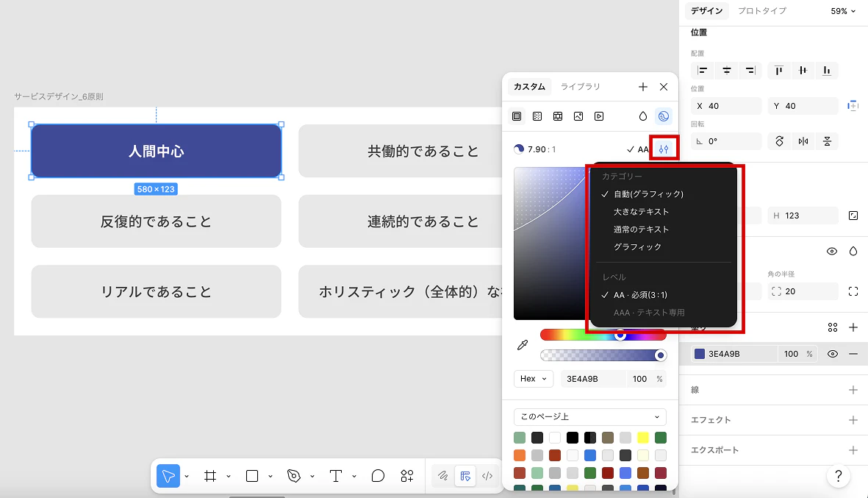868x498 pixels.
Task: Align selection to the left
Action: 703,71
